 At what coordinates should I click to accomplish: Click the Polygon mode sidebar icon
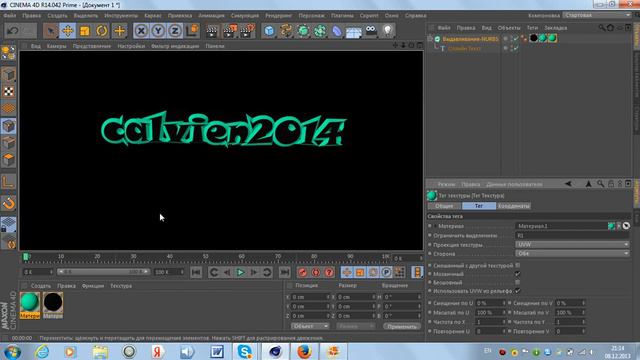[9, 160]
